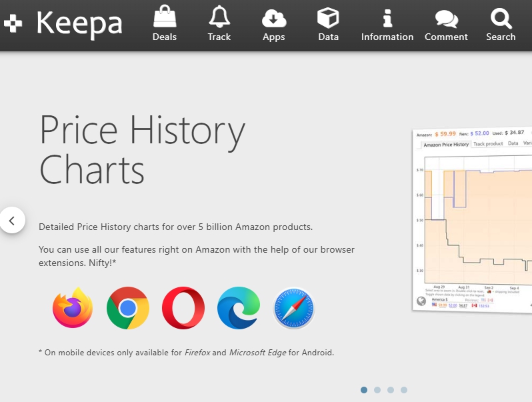This screenshot has width=532, height=402.
Task: Select Track product tab in preview
Action: click(488, 144)
